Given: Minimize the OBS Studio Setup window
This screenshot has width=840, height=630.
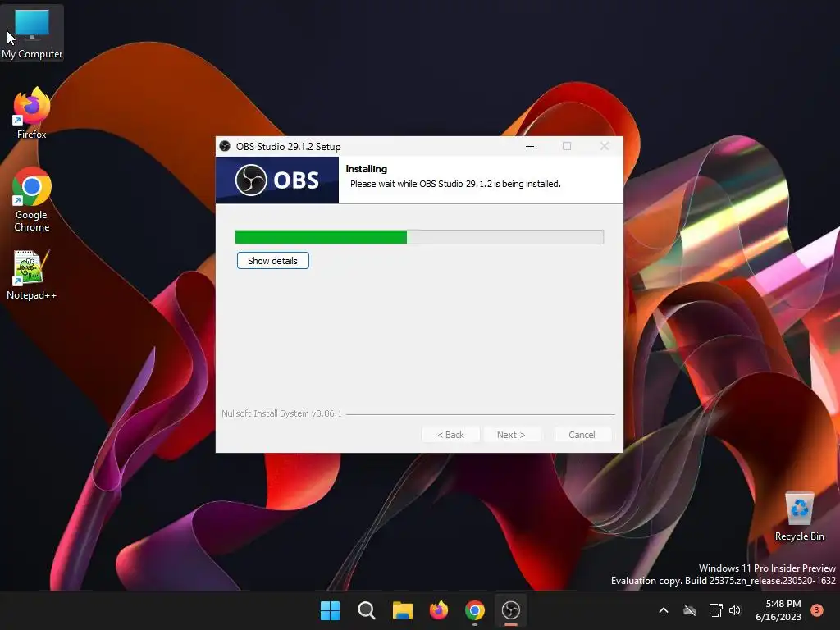Looking at the screenshot, I should pyautogui.click(x=530, y=146).
